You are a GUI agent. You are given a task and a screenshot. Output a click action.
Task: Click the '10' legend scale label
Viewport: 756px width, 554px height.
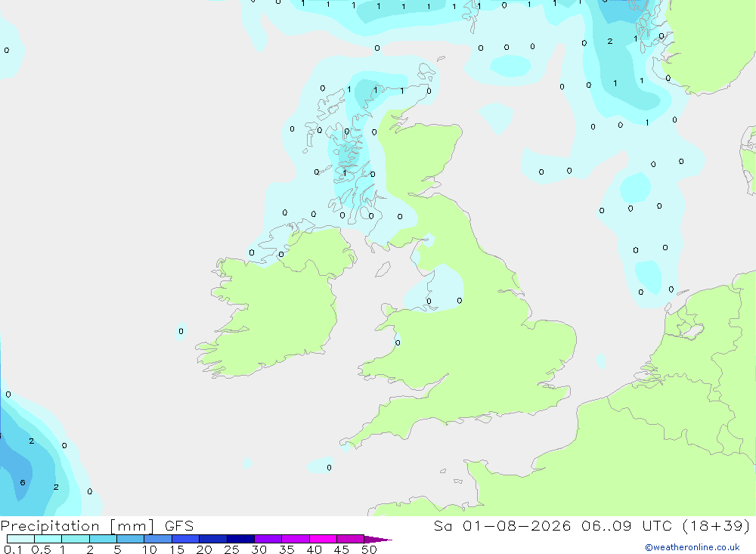(150, 549)
